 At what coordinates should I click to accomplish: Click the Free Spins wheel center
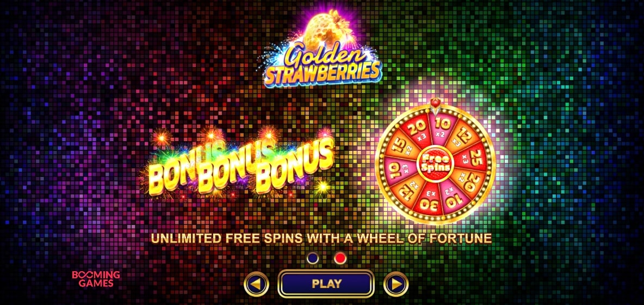click(435, 164)
